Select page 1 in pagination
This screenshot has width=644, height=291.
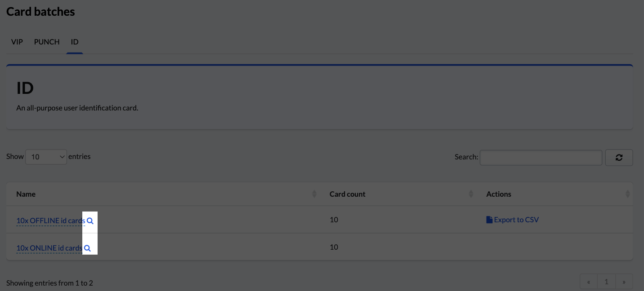[606, 282]
